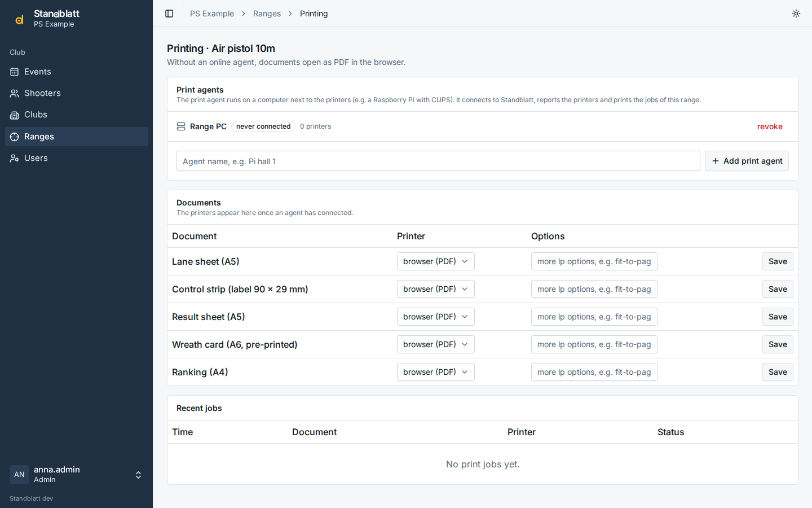Click lp options field for Control strip
The width and height of the screenshot is (812, 508).
click(x=594, y=289)
